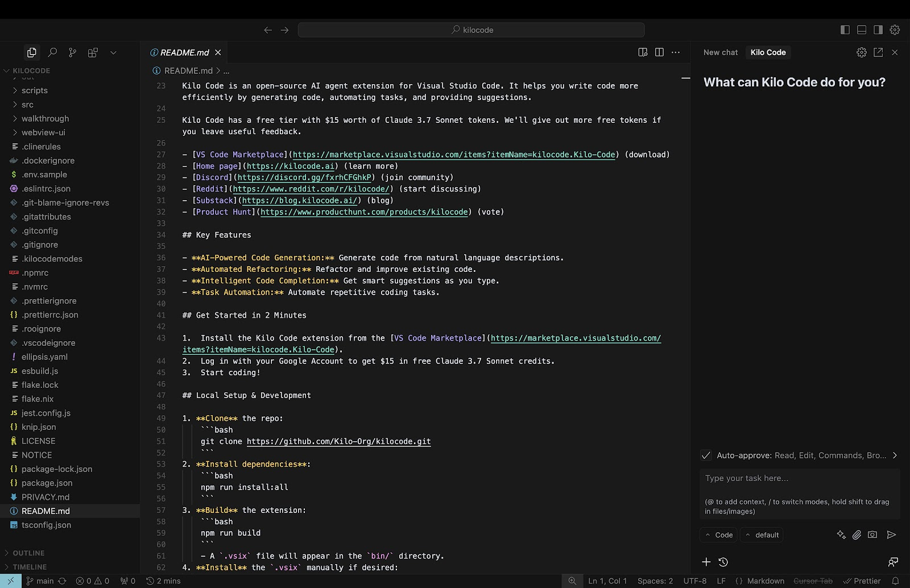Screen dimensions: 910x588
Task: Click feedback icon at chat bottom right
Action: [x=893, y=562]
